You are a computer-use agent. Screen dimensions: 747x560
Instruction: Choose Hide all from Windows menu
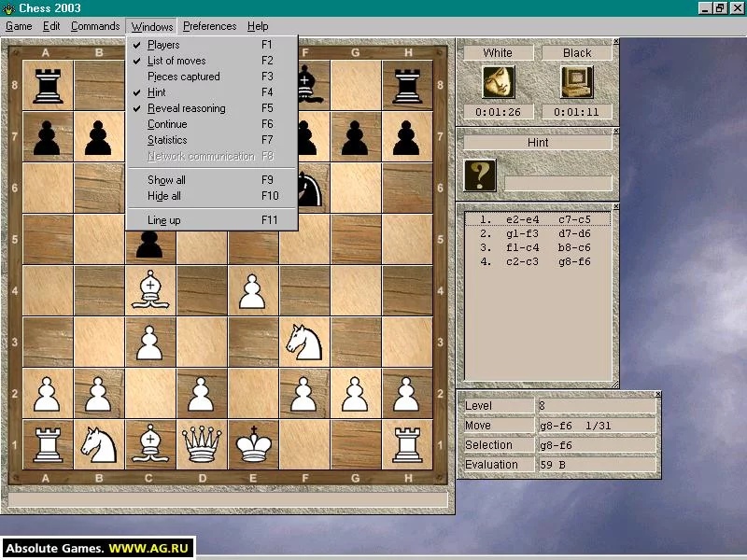[212, 196]
